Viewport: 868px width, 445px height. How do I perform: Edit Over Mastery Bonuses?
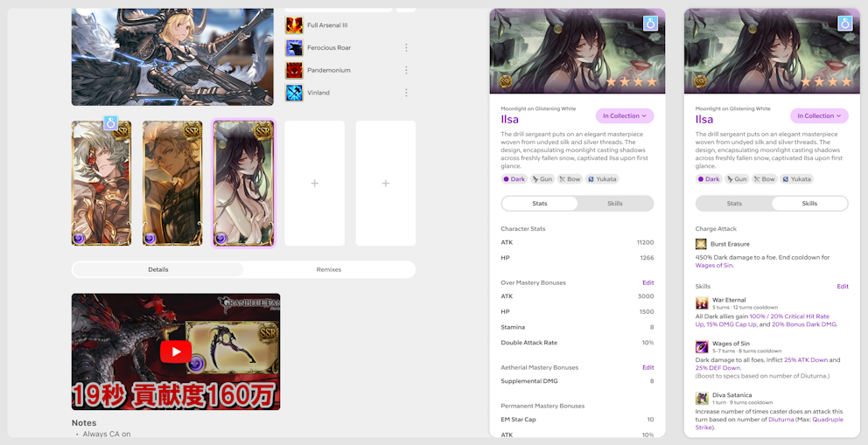pyautogui.click(x=648, y=282)
